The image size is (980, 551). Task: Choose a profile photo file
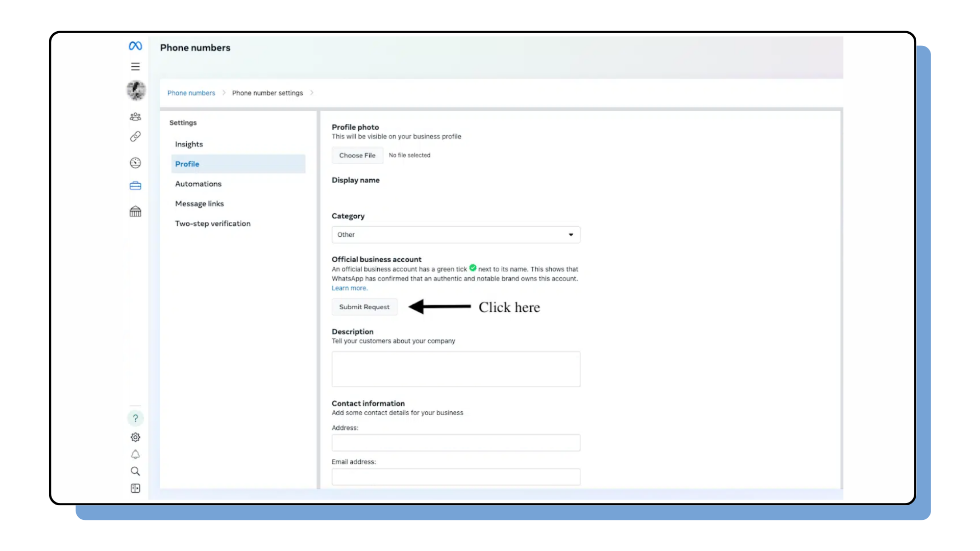(x=357, y=155)
